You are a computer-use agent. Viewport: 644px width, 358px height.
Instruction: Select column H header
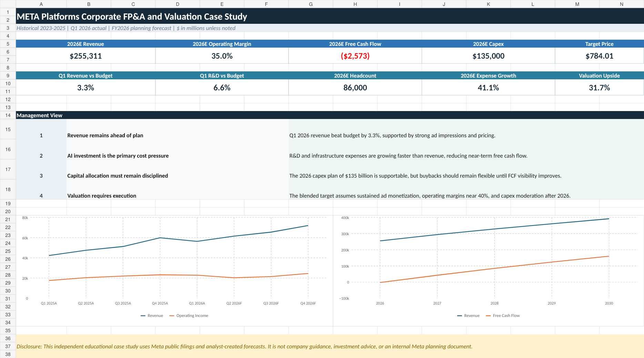pyautogui.click(x=355, y=4)
